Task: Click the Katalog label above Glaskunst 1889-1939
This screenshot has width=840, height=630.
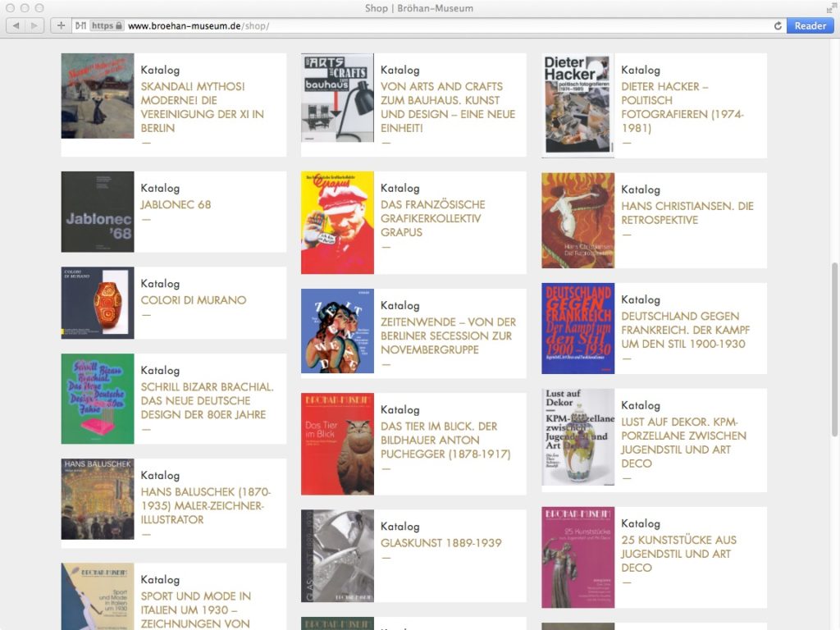Action: click(x=400, y=526)
